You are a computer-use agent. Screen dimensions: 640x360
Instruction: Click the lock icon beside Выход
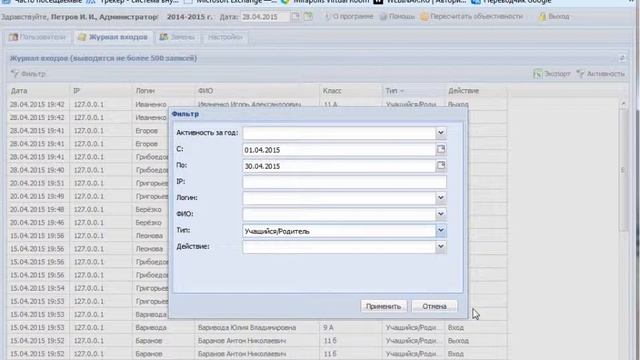click(x=542, y=17)
